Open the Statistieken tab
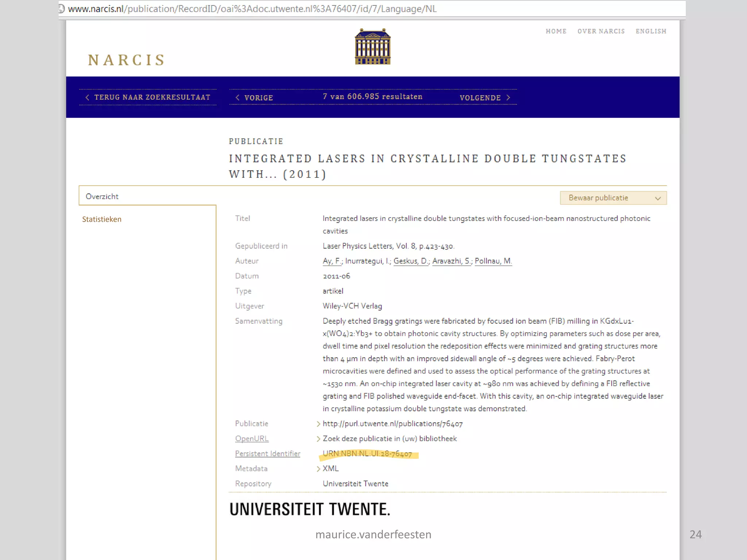This screenshot has height=560, width=747. click(102, 219)
